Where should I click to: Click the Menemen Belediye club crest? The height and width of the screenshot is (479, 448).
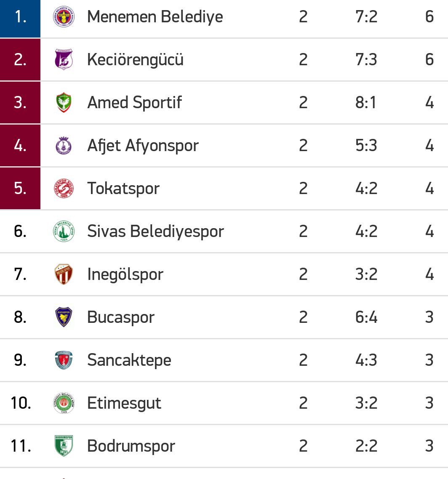[64, 16]
